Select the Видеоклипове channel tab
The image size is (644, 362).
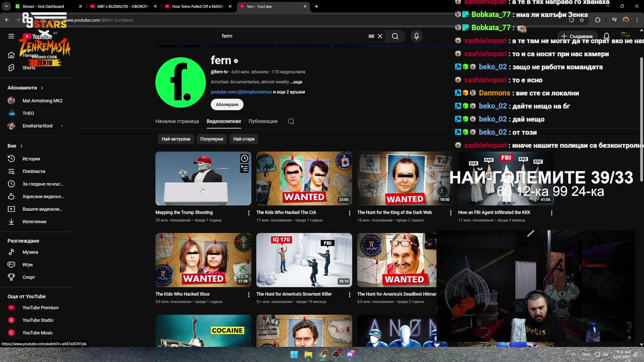point(224,121)
